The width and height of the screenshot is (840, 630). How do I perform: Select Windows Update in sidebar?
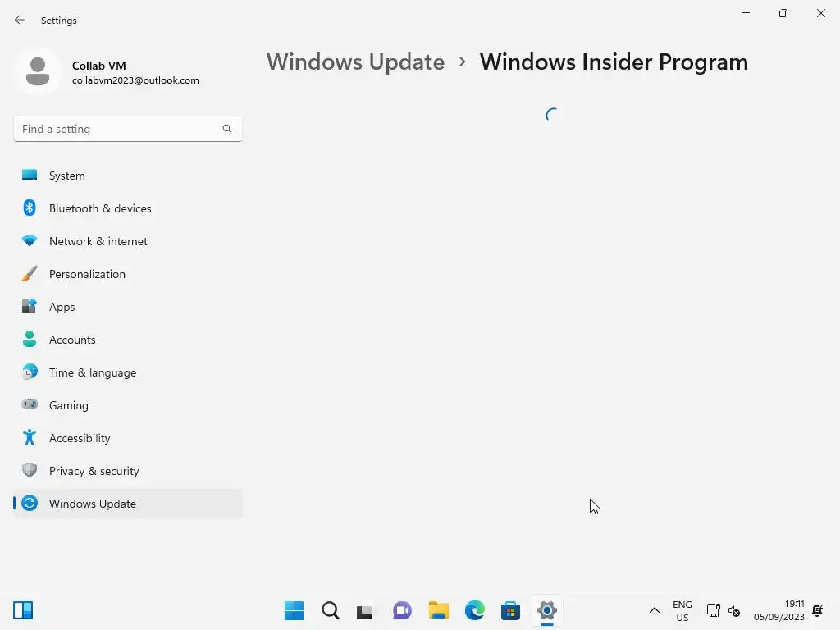click(127, 504)
